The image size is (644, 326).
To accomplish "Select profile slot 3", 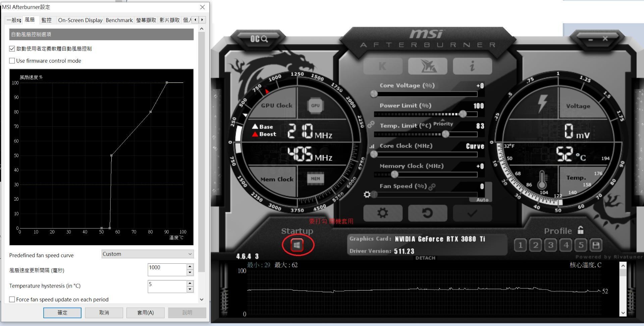I will click(550, 245).
